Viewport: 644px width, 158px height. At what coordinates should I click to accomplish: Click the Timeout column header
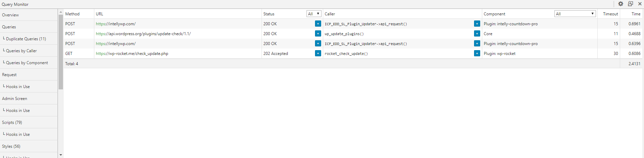point(610,14)
